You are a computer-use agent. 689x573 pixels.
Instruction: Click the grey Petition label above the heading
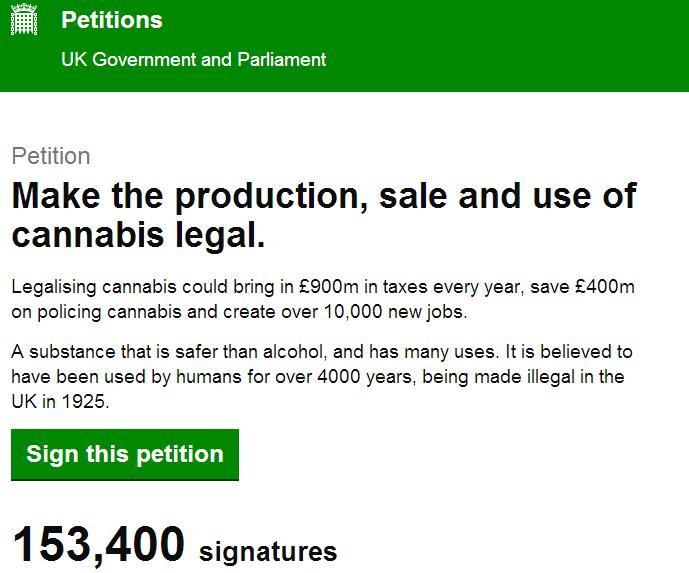click(x=51, y=156)
